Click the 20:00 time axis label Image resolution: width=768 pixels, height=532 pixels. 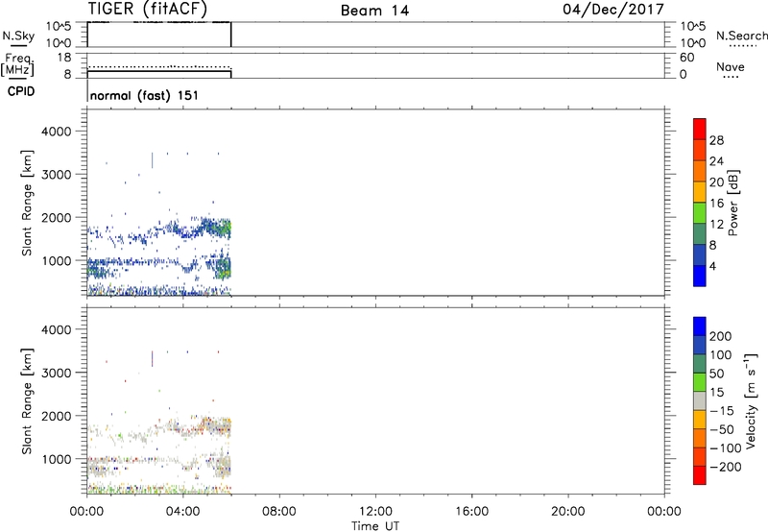pyautogui.click(x=568, y=512)
